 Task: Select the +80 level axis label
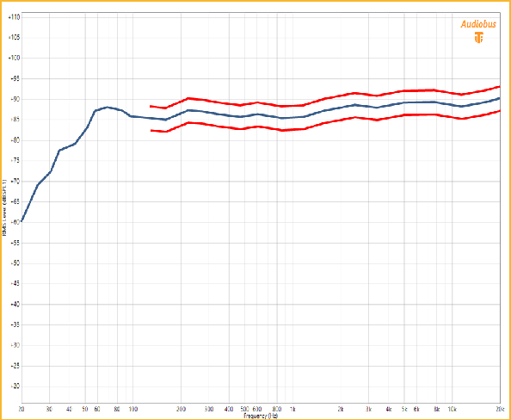point(16,140)
